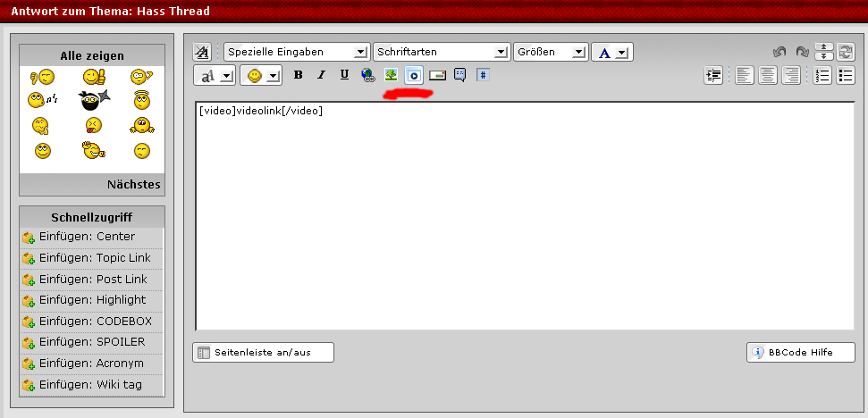Apply italic formatting

point(321,75)
